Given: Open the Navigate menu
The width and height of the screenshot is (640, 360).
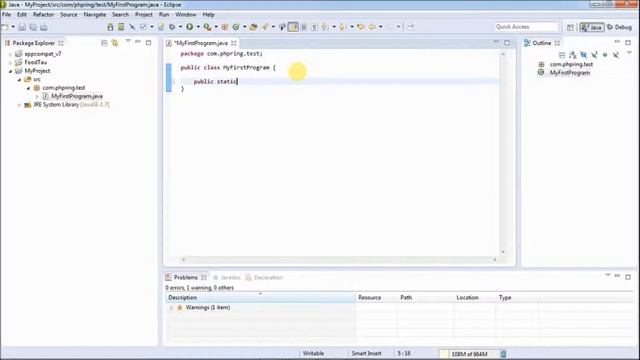Looking at the screenshot, I should [95, 14].
